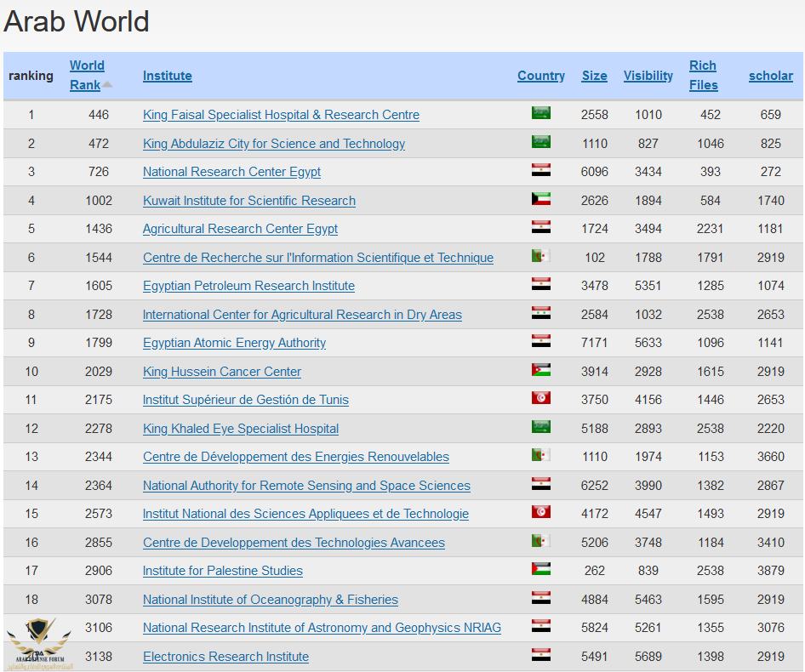Open the Agricultural Research Center Egypt link
This screenshot has height=672, width=805.
pyautogui.click(x=240, y=229)
